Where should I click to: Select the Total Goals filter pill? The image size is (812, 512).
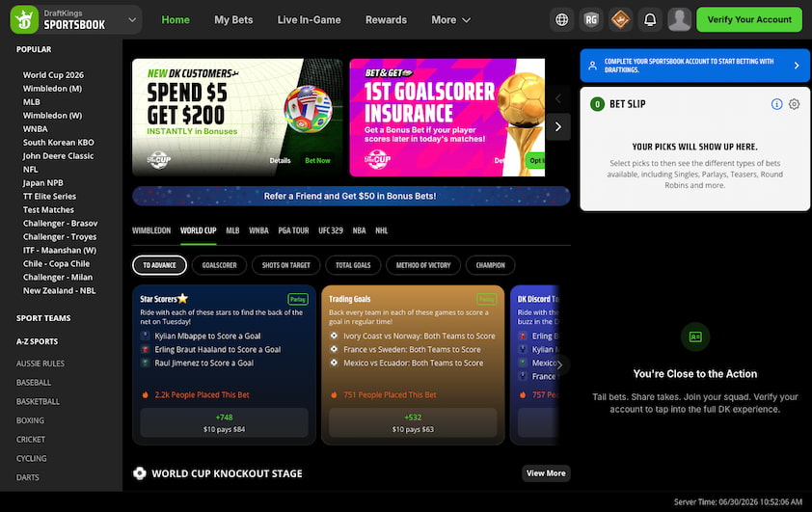click(353, 265)
